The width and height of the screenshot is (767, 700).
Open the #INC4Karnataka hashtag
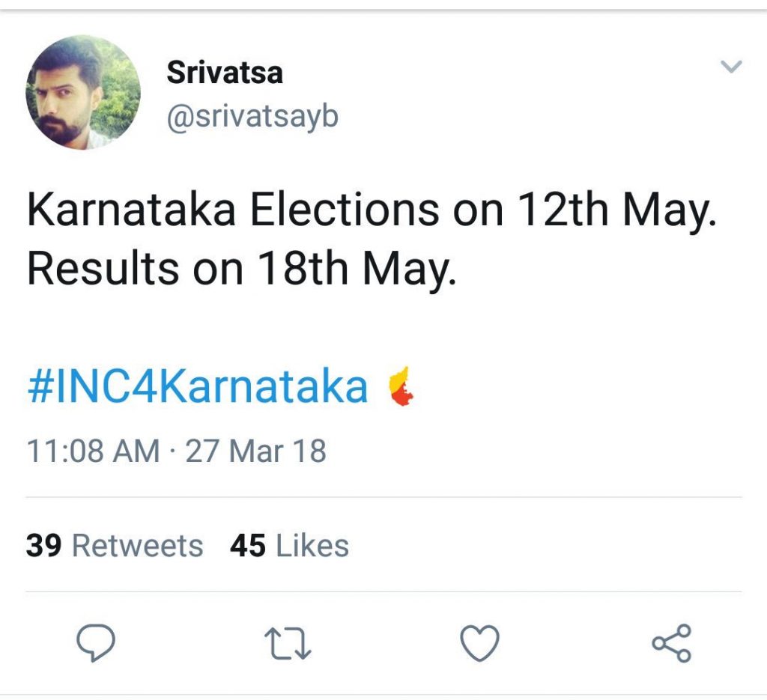click(x=197, y=386)
